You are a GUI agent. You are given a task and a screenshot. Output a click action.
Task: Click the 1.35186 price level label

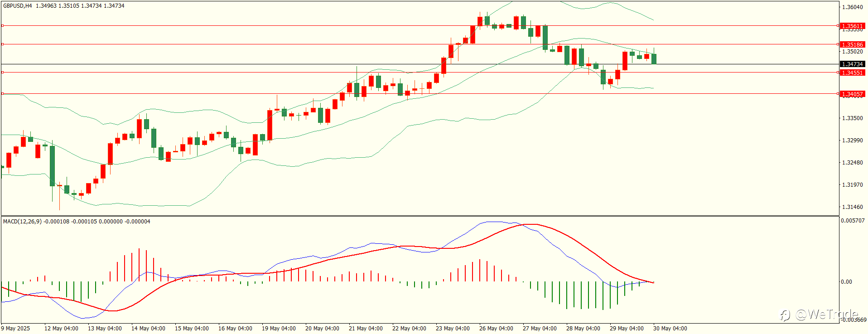point(852,44)
